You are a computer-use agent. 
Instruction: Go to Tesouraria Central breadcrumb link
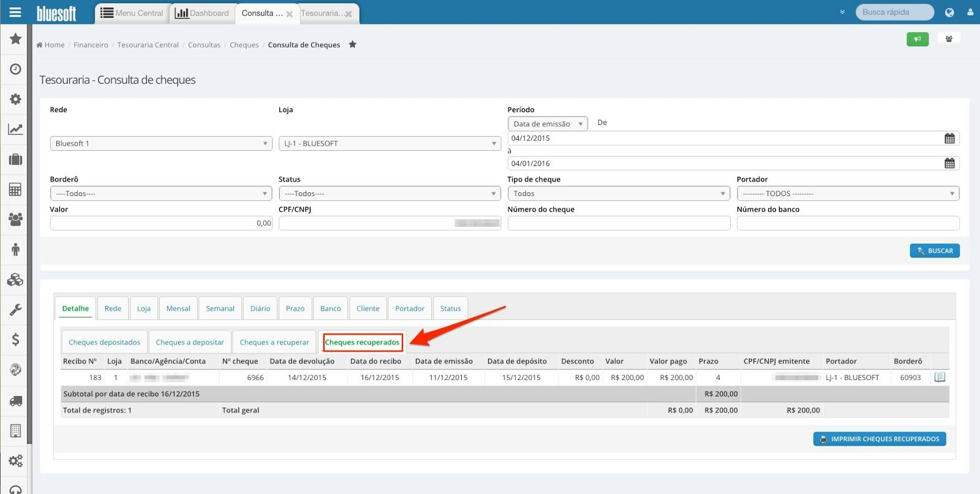(x=148, y=45)
